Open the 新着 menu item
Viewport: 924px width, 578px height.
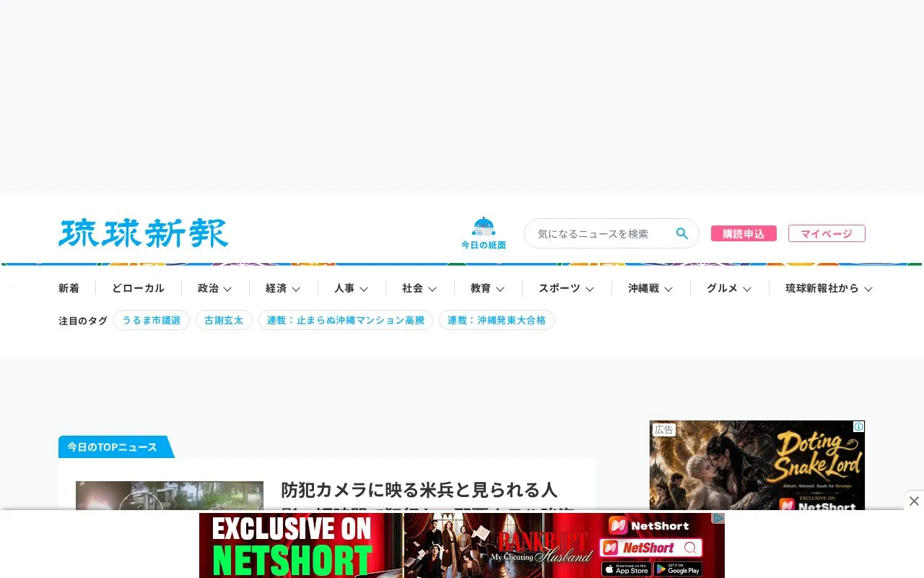tap(69, 288)
